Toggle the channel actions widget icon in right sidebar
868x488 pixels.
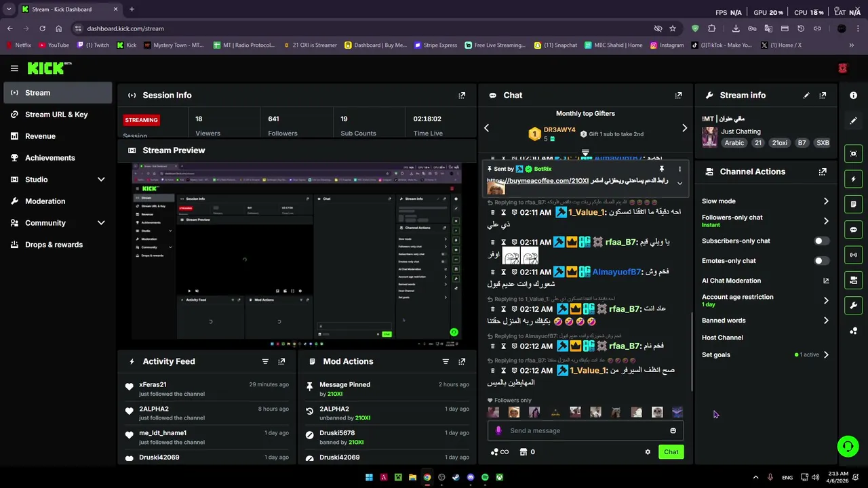pos(853,280)
